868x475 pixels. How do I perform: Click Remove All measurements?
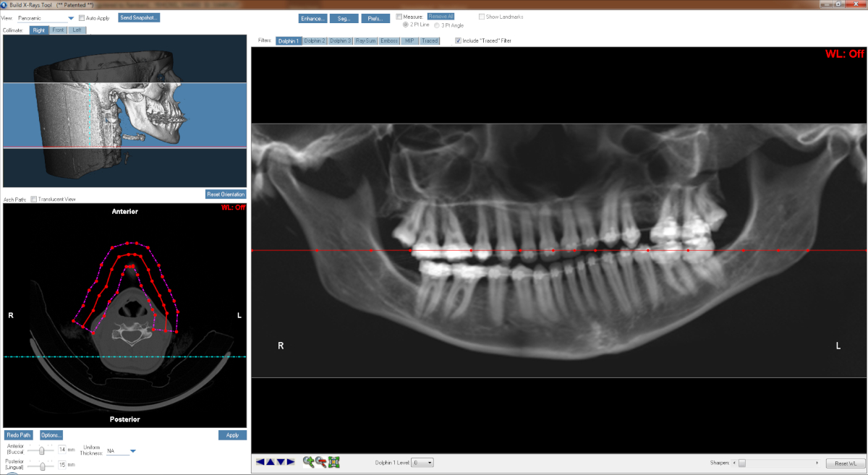point(441,16)
